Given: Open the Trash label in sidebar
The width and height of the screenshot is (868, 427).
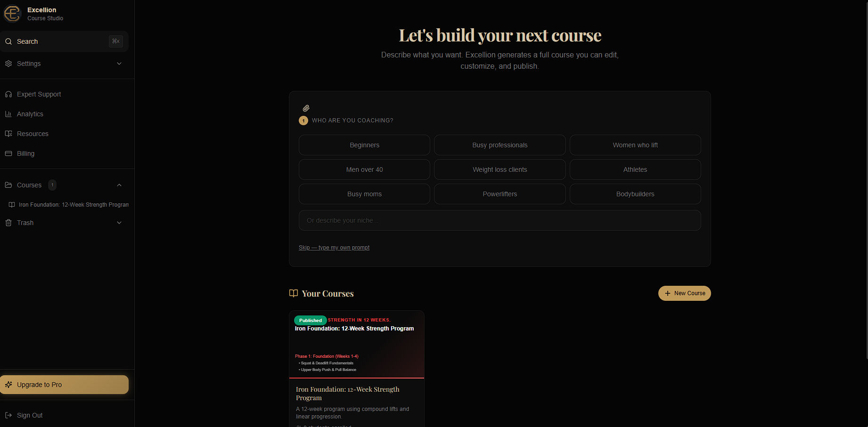Looking at the screenshot, I should pos(25,223).
